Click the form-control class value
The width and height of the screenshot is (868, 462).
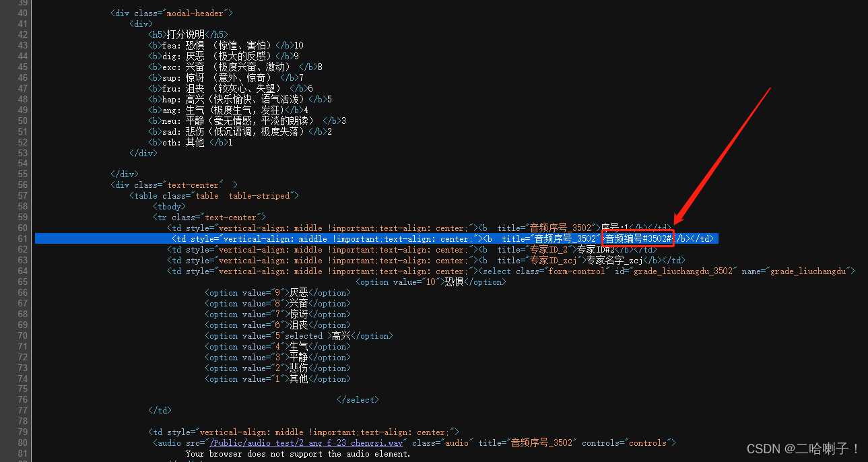(578, 271)
